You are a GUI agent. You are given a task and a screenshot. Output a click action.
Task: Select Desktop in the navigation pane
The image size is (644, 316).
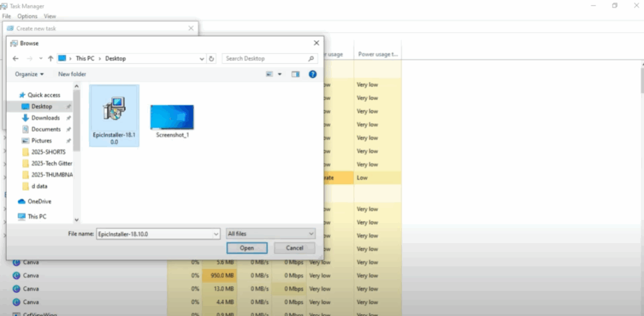40,106
